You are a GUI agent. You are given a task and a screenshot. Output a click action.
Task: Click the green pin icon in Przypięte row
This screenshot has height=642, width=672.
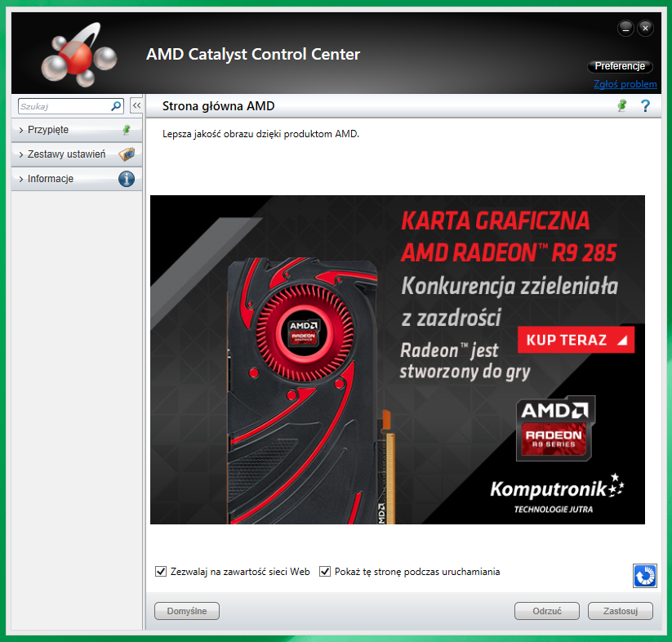pos(127,130)
